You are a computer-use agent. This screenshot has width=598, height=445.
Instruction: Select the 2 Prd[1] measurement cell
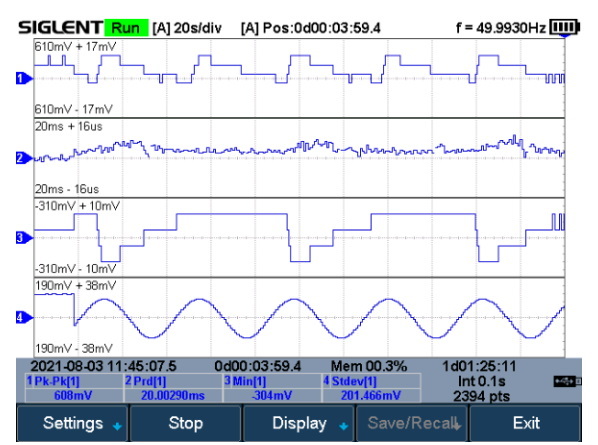click(173, 388)
